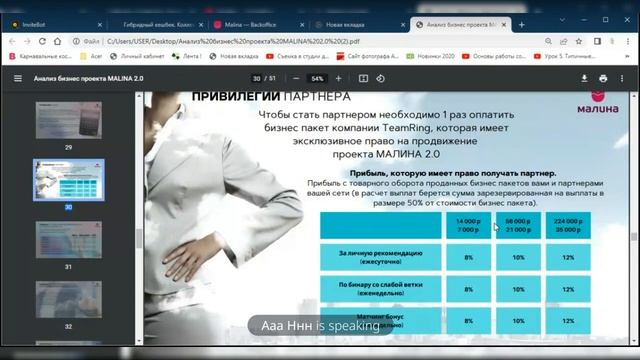Open the browser home page
Screen dimensions: 640x360
pyautogui.click(x=58, y=41)
